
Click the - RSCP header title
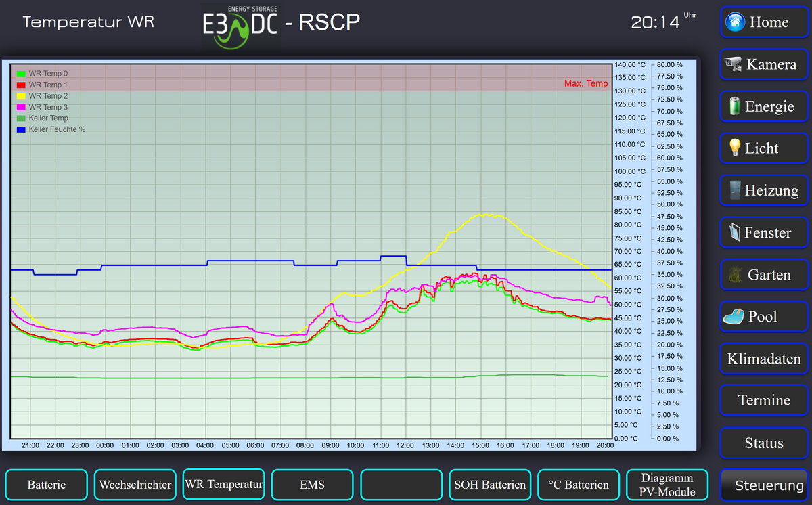(x=322, y=22)
